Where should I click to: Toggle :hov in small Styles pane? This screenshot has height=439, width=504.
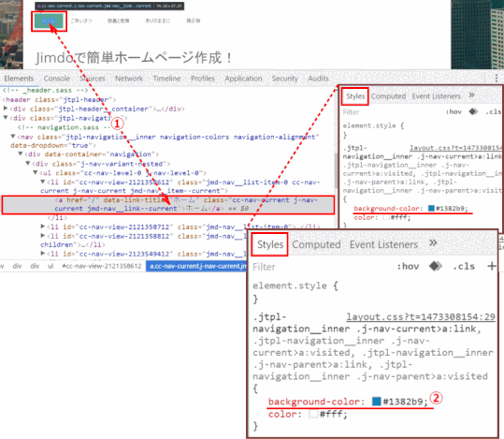[454, 112]
